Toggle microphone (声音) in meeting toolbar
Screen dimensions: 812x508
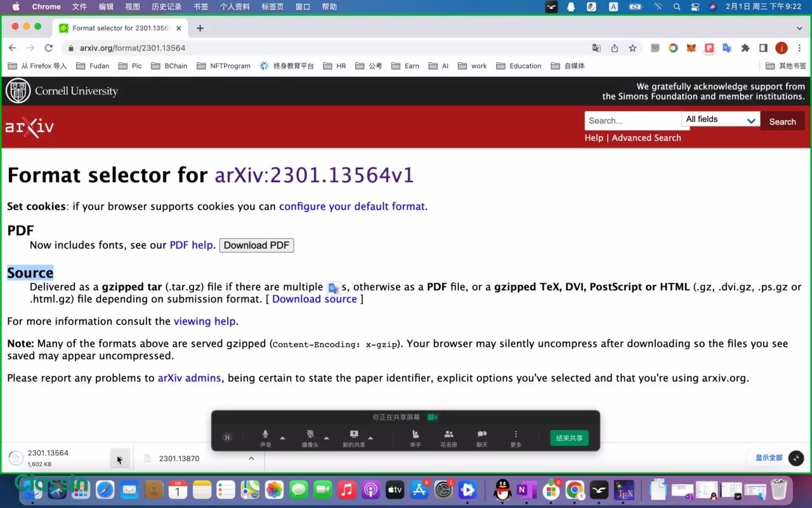pyautogui.click(x=266, y=437)
